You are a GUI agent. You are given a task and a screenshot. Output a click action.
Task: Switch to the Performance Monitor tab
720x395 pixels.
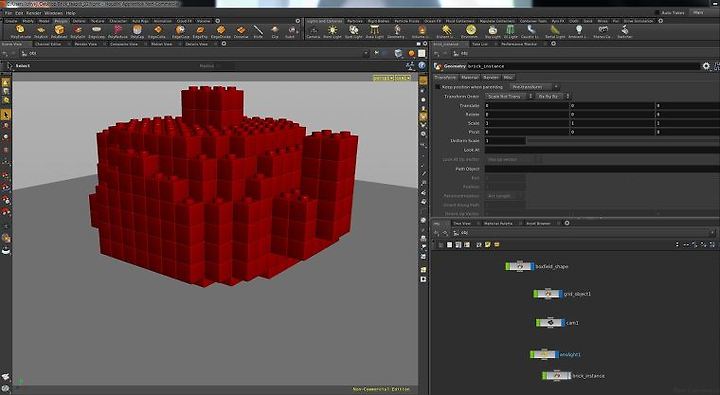coord(519,44)
